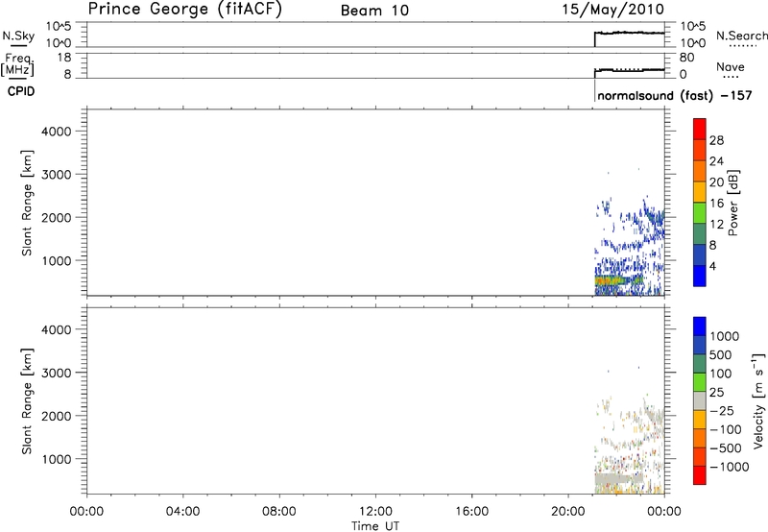
Task: Click the 3000 tick on power panel
Action: (x=57, y=175)
